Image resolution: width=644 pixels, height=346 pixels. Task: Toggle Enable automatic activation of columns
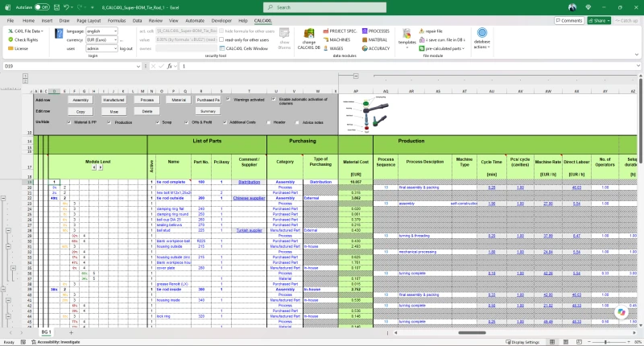pos(274,99)
